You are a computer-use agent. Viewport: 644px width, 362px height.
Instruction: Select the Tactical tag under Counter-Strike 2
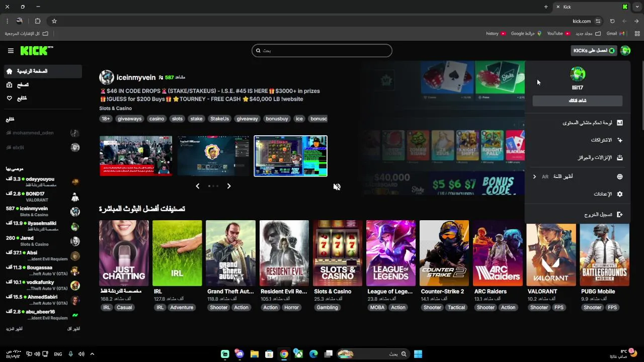tap(456, 307)
